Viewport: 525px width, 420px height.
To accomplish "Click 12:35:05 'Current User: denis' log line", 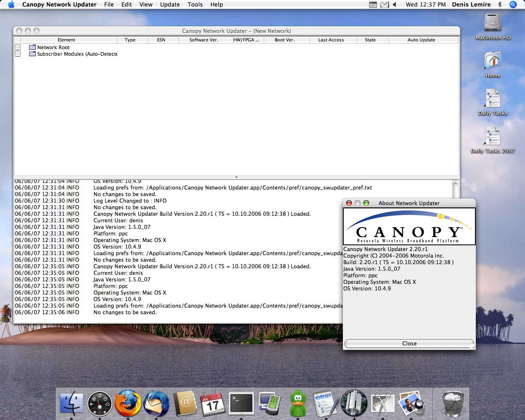I will point(118,273).
